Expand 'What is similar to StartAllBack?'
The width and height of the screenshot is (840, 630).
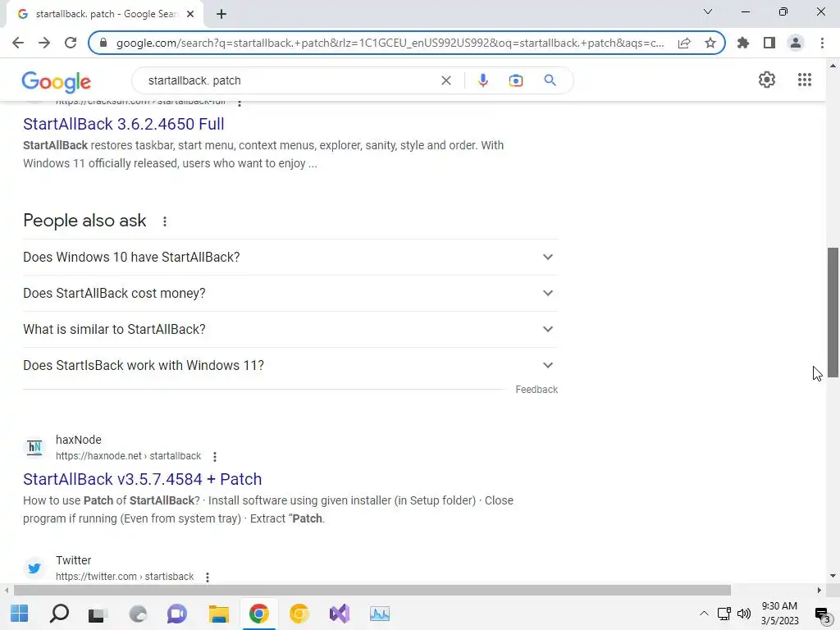(x=290, y=329)
